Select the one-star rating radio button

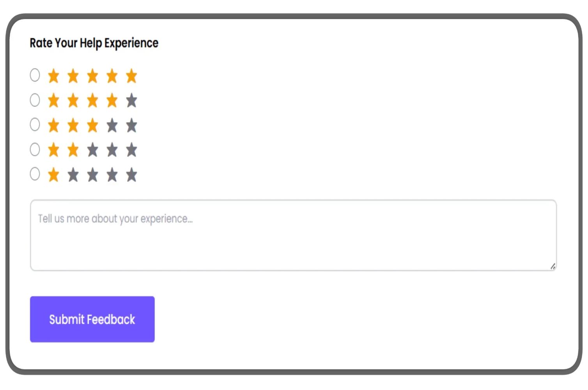coord(35,174)
